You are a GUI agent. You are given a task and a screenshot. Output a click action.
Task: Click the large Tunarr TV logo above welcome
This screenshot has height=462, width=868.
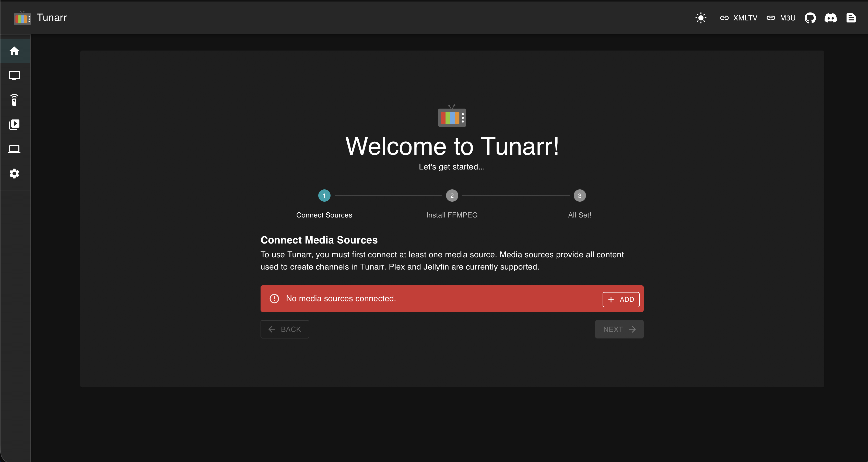pos(452,116)
